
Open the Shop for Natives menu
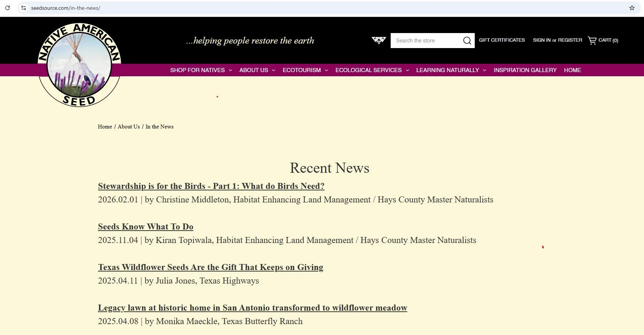(197, 70)
